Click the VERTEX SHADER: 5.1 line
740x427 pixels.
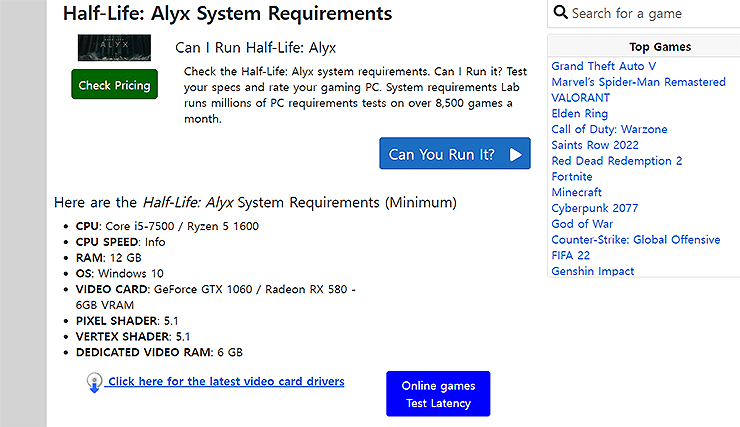133,336
